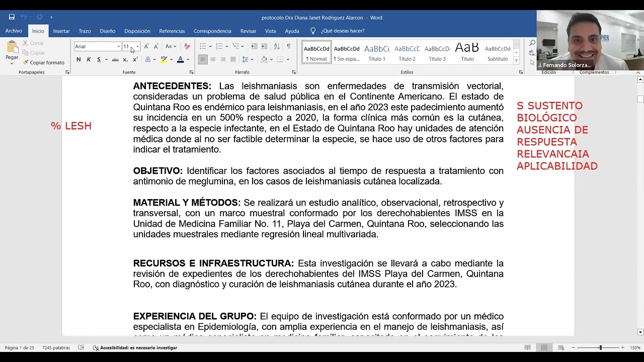Justify the paragraph text
This screenshot has height=362, width=644.
(x=233, y=59)
